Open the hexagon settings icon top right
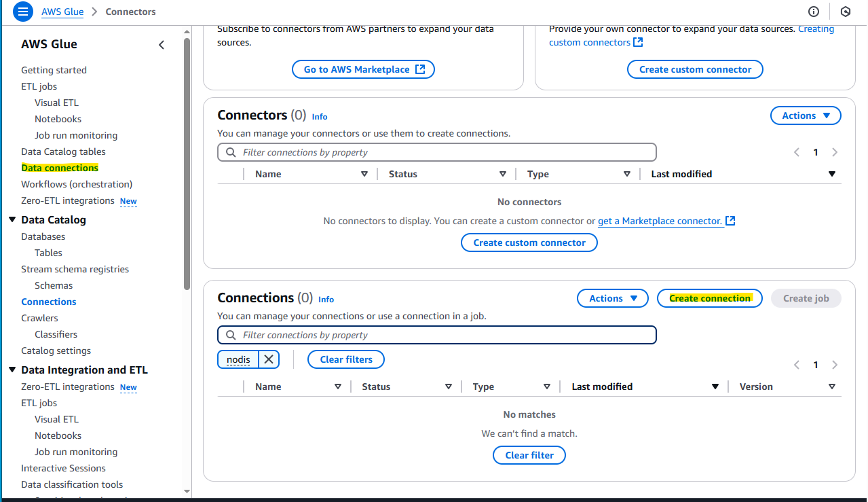Viewport: 868px width, 502px height. [x=846, y=12]
